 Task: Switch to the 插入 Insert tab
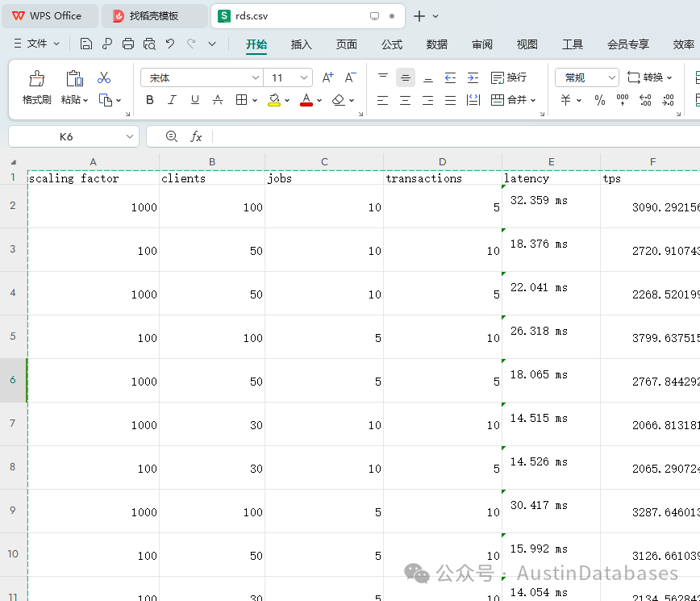coord(302,44)
